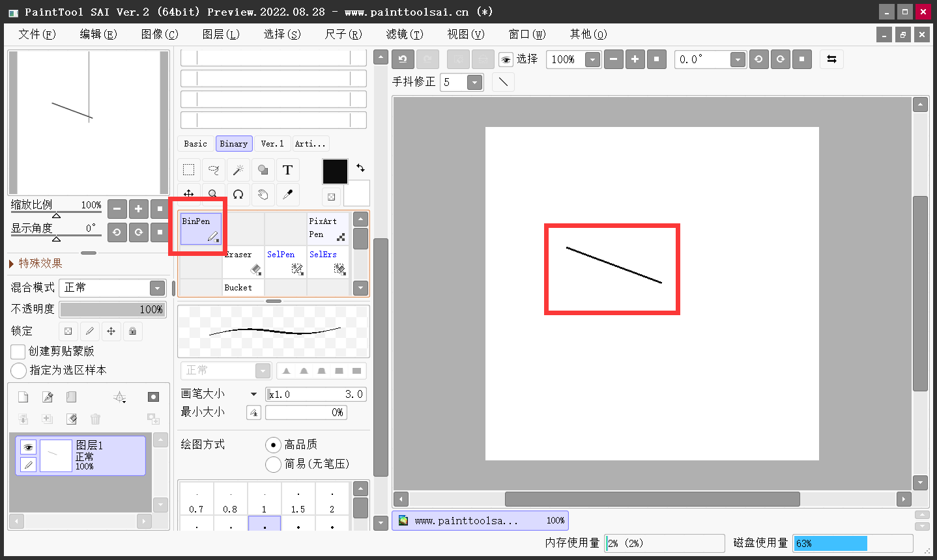Click the straight line drawing mode icon
Screen dimensions: 937x560
tap(503, 82)
